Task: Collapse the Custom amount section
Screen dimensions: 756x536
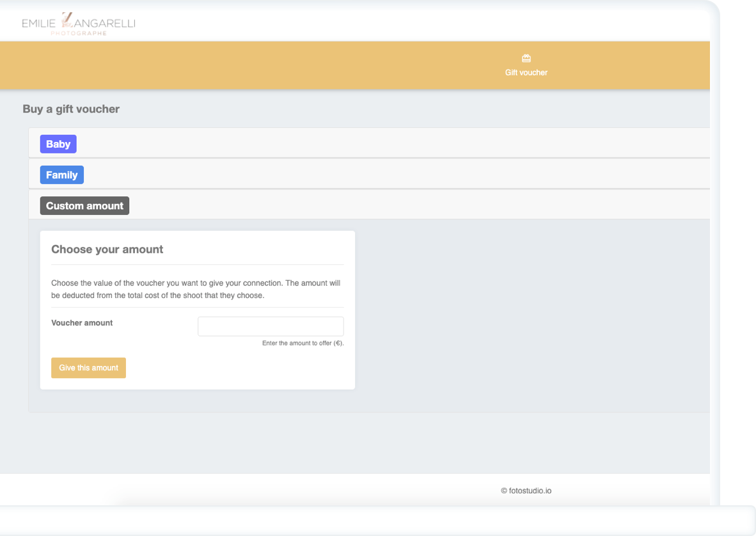Action: [x=84, y=205]
